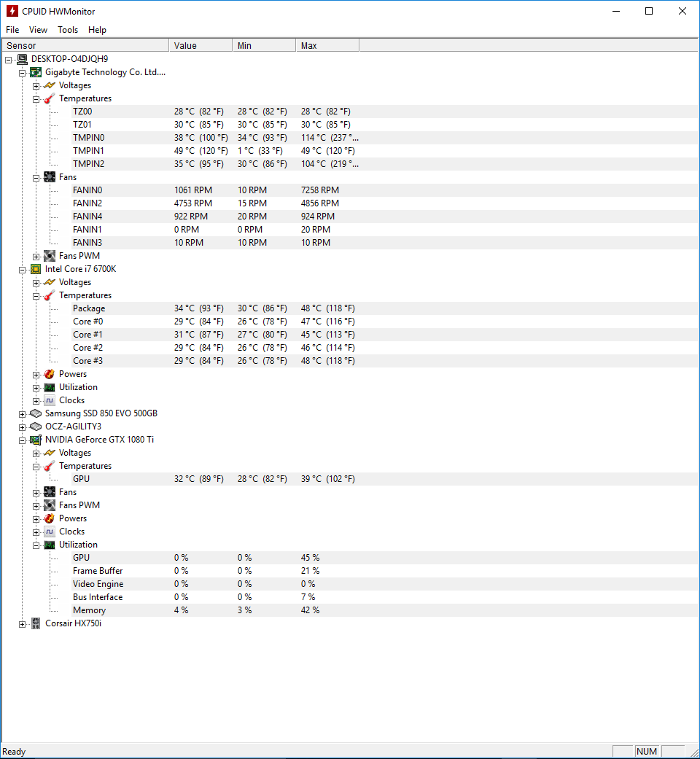Click the Intel CPU Powers flame icon
The width and height of the screenshot is (700, 759).
click(50, 374)
